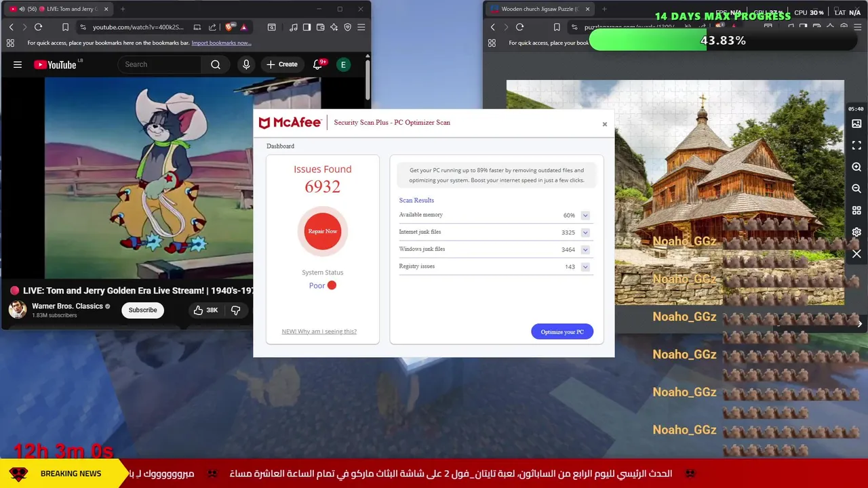
Task: Like the Tom and Jerry stream
Action: click(205, 310)
